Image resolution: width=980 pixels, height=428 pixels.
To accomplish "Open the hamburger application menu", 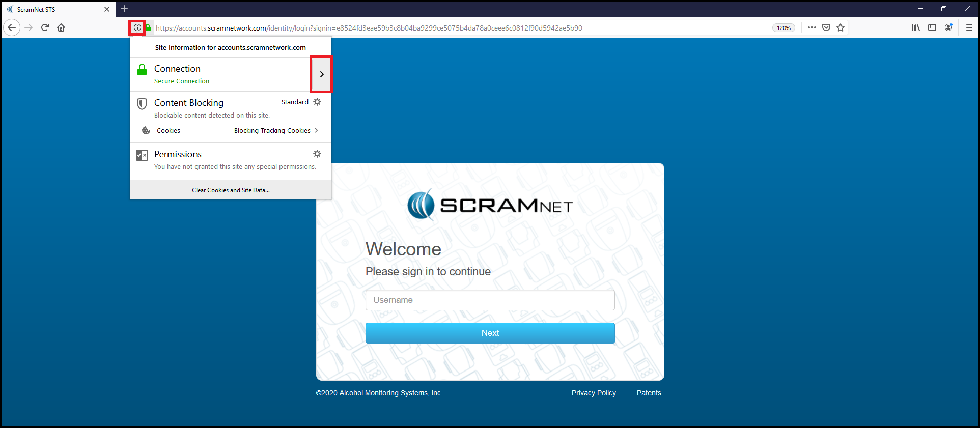I will [x=969, y=27].
